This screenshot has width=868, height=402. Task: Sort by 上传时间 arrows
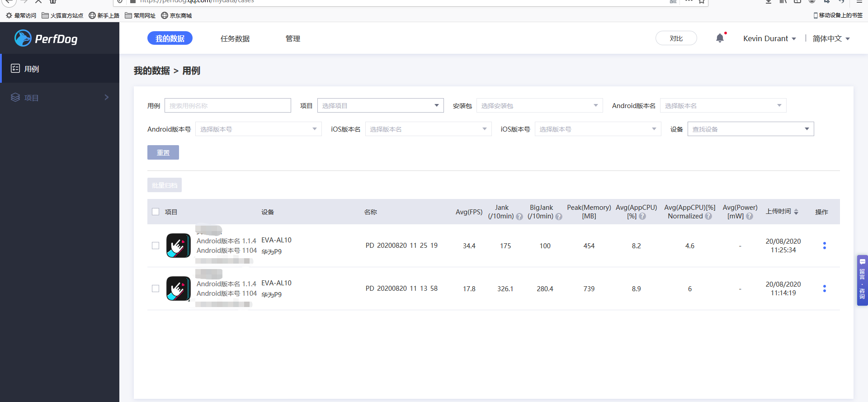pyautogui.click(x=796, y=212)
